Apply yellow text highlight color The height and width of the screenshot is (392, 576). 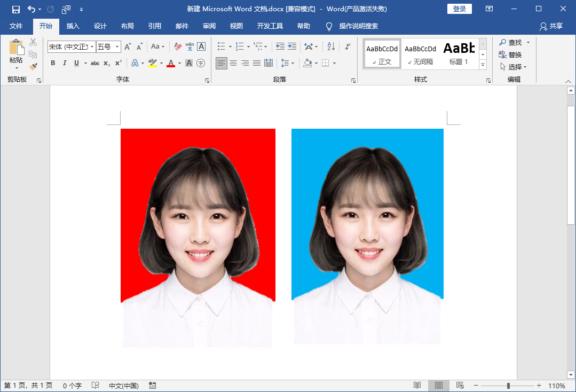pyautogui.click(x=153, y=63)
